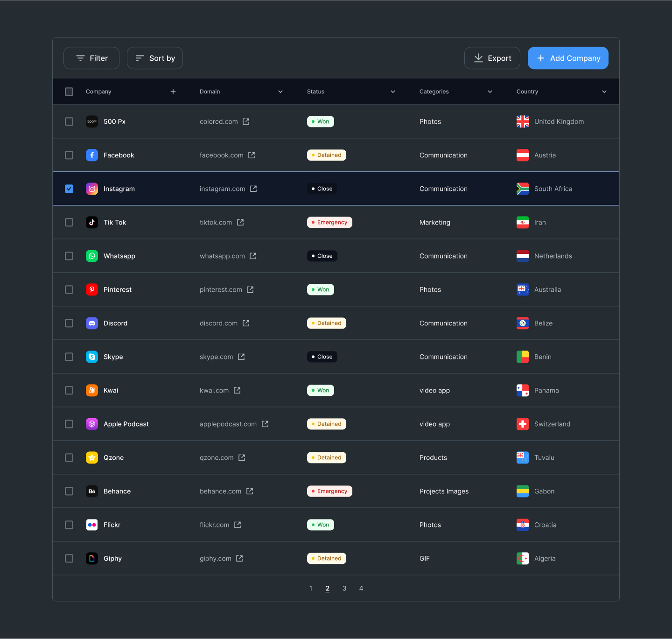
Task: Expand the Status column dropdown
Action: (393, 91)
